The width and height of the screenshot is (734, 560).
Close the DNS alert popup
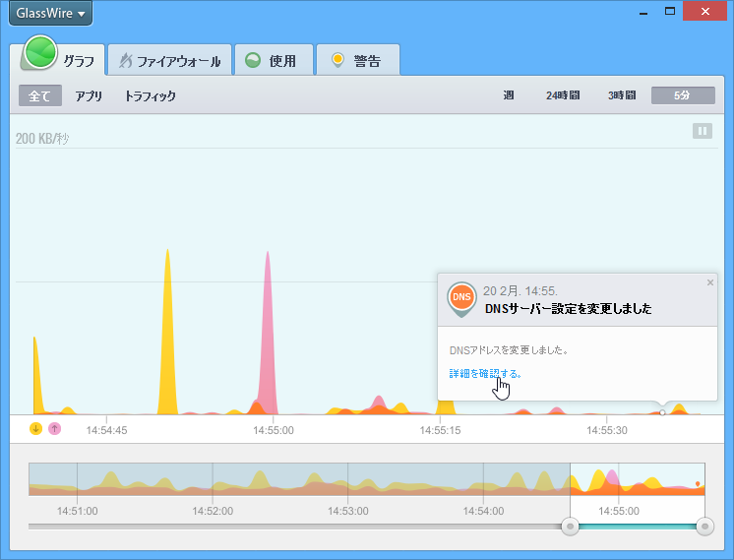coord(710,282)
